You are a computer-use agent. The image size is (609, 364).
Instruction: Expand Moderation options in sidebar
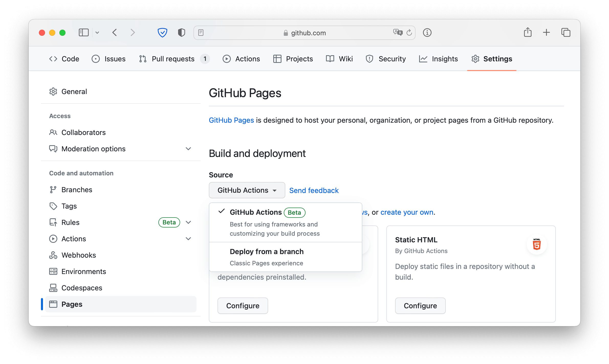pyautogui.click(x=188, y=149)
